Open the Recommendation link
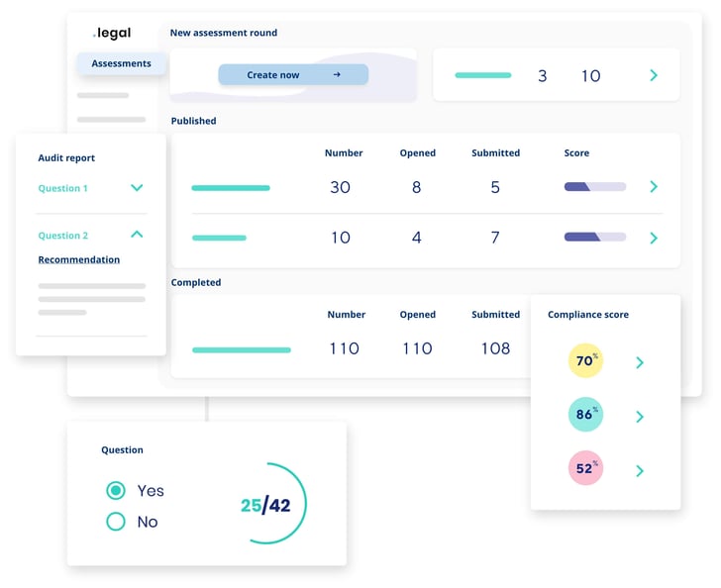Screen dimensions: 721x588 coord(78,259)
